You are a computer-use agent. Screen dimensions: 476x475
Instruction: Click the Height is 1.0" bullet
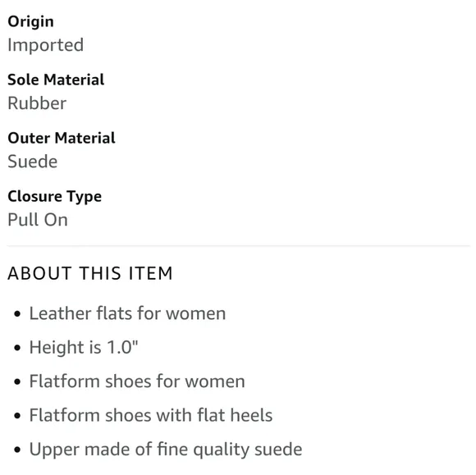pos(84,347)
